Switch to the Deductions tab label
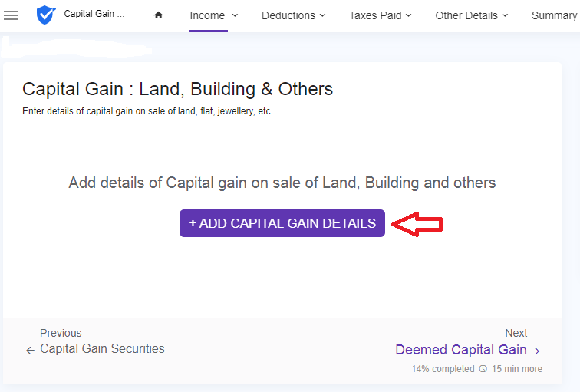The image size is (580, 392). pos(288,15)
